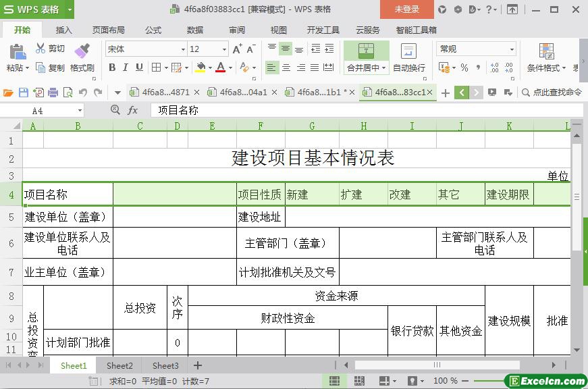Click the save icon in quick toolbar
The image size is (588, 389).
click(24, 93)
